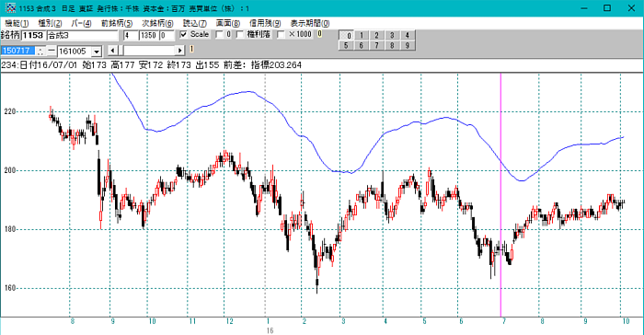Click the yellow 0 indicator next to ×1000

click(320, 34)
